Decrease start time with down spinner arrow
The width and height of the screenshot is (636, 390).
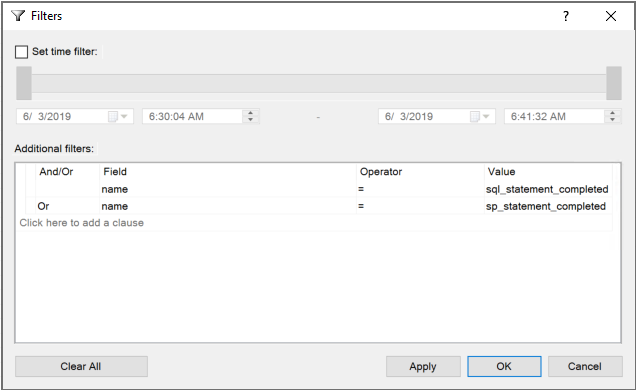(x=251, y=120)
